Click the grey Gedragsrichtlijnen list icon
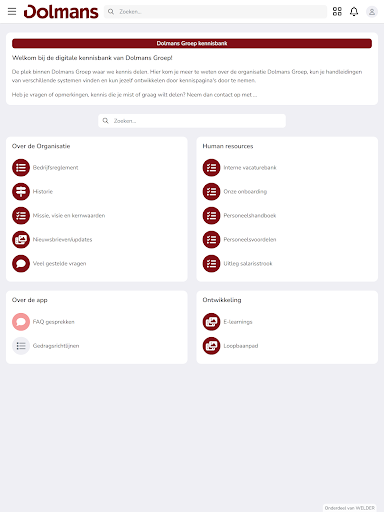This screenshot has width=384, height=512. tap(21, 346)
